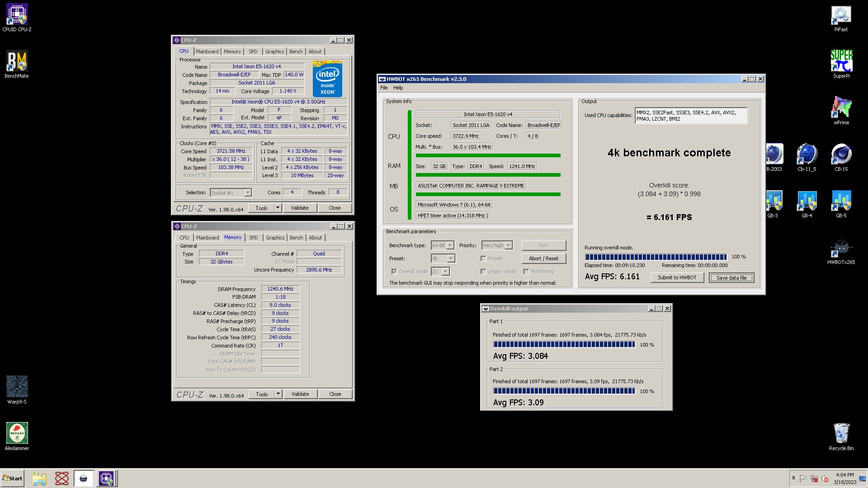Screen dimensions: 868x488
Task: Click Tools button in top CPU-Z
Action: point(261,208)
